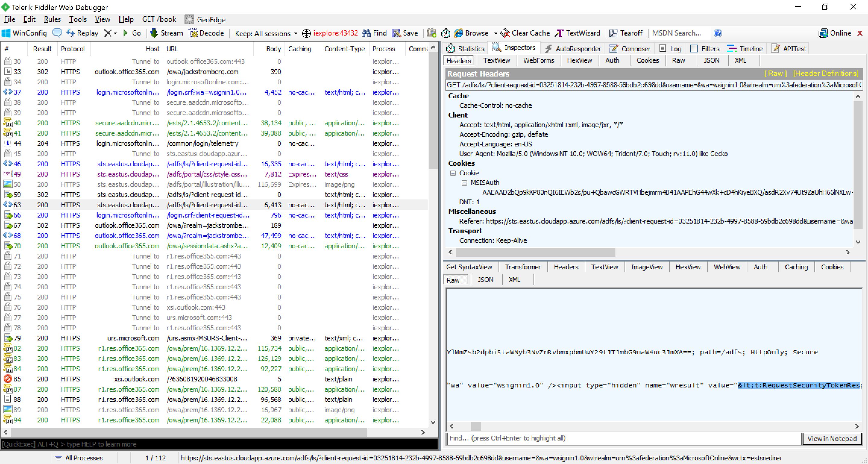Click the WinConfig toolbar icon
The image size is (868, 464).
(6, 33)
